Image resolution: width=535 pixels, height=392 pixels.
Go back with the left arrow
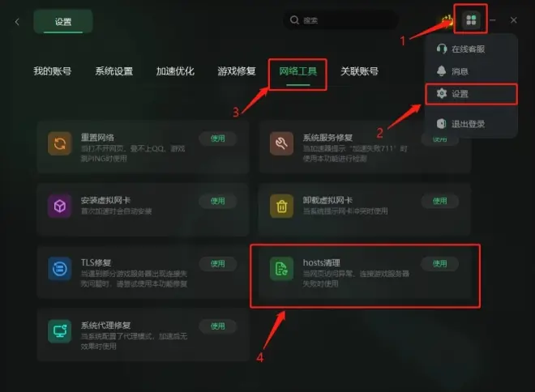click(17, 22)
